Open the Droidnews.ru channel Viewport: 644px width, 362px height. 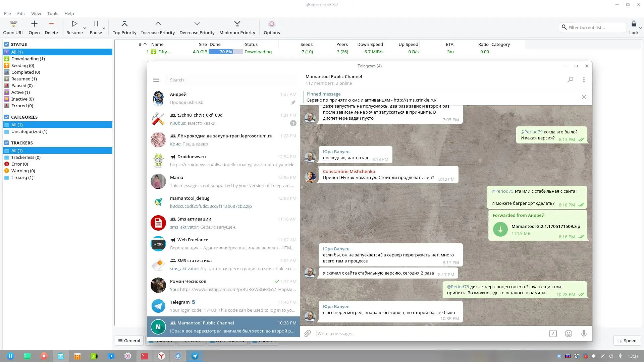tap(223, 161)
